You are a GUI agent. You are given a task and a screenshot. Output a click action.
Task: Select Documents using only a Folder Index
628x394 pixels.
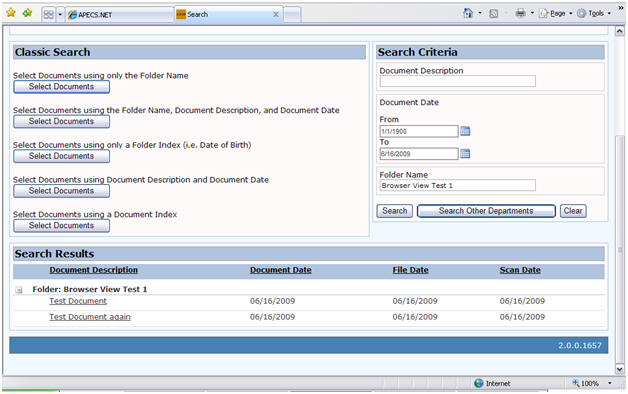click(61, 156)
